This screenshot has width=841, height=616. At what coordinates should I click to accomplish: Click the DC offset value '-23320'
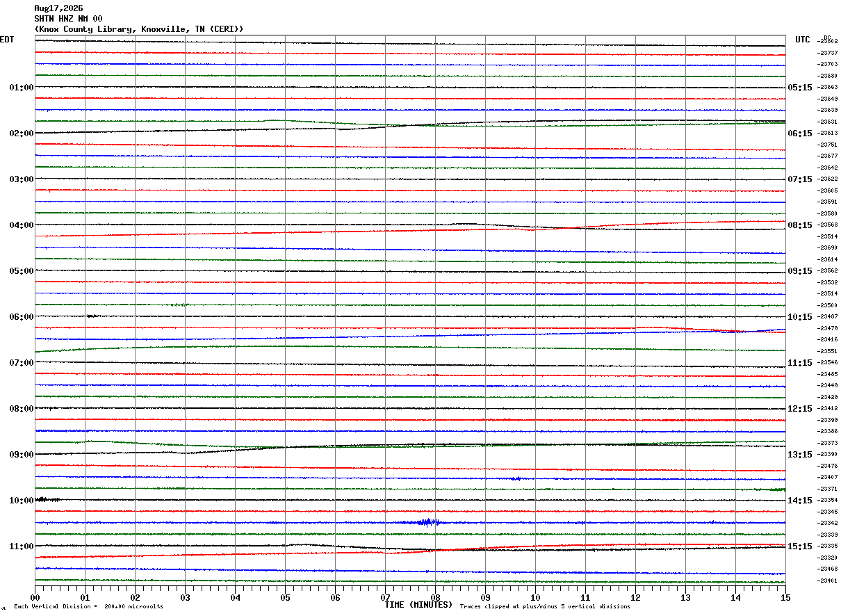[x=827, y=558]
